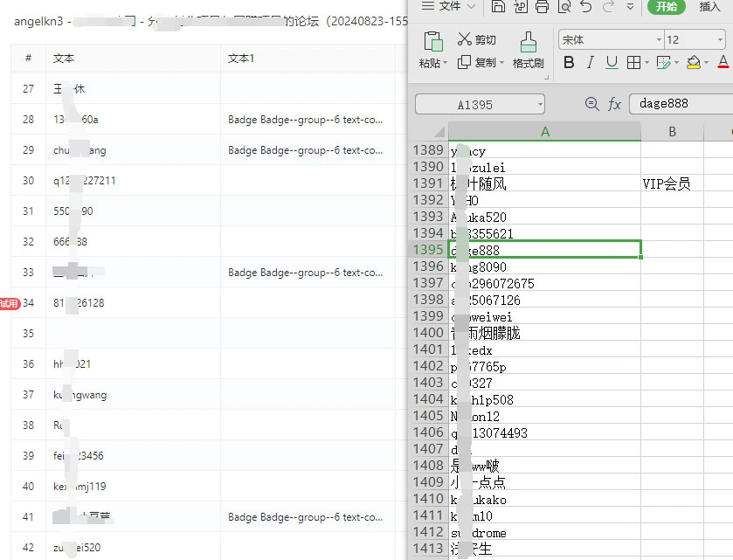Click the Print icon

click(x=542, y=7)
